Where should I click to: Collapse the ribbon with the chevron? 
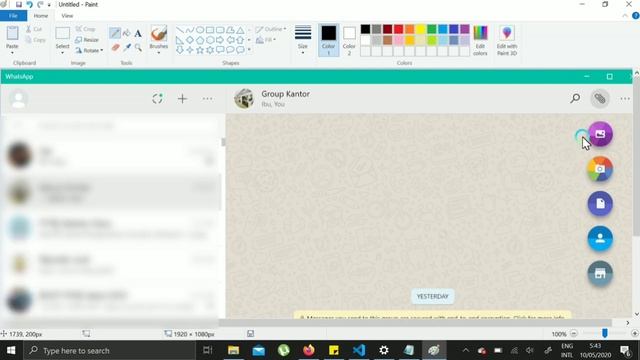pos(625,16)
